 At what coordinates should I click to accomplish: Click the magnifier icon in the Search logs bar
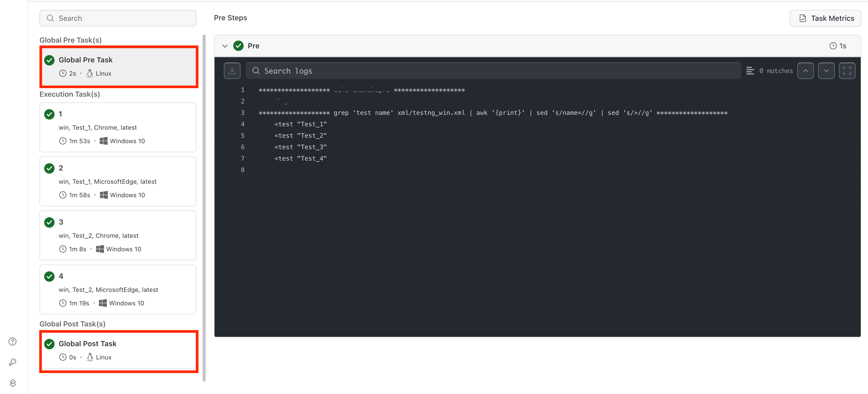click(256, 70)
